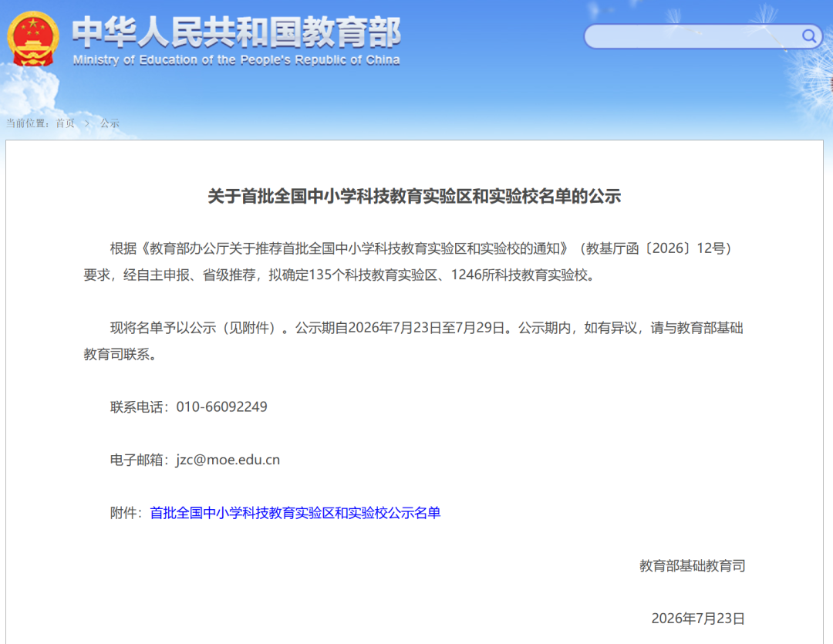Click the magnifier search icon
This screenshot has height=644, width=833.
pos(808,35)
